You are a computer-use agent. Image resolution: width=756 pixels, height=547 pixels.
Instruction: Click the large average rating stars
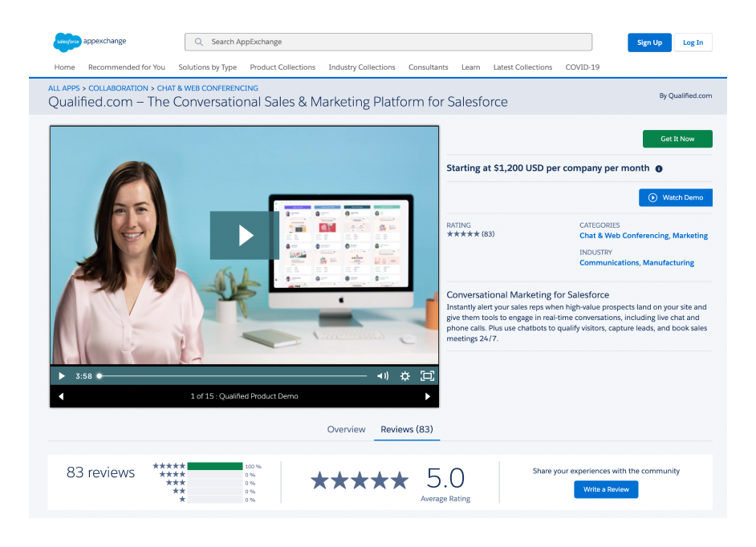(x=360, y=480)
